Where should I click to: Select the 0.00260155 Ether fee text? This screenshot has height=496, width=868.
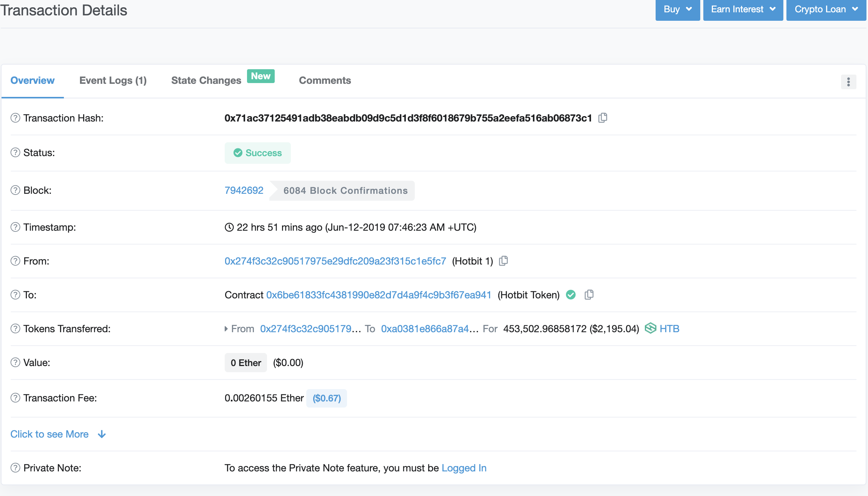[x=264, y=398]
